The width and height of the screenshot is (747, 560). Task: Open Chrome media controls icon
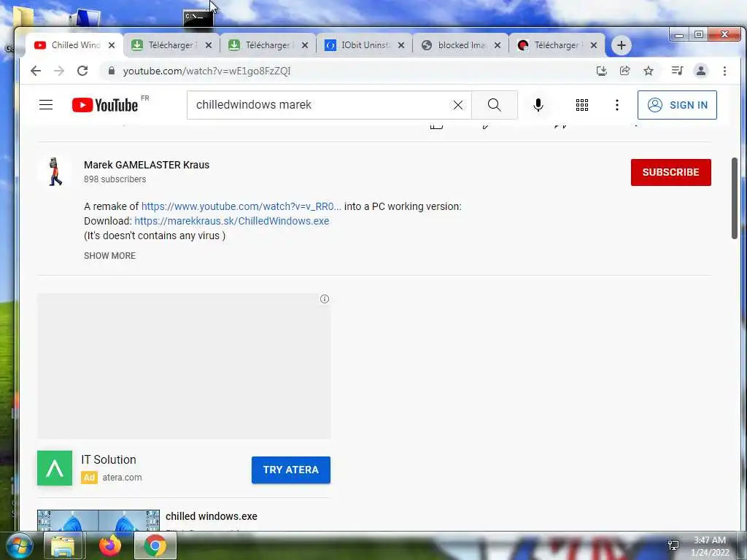tap(677, 71)
